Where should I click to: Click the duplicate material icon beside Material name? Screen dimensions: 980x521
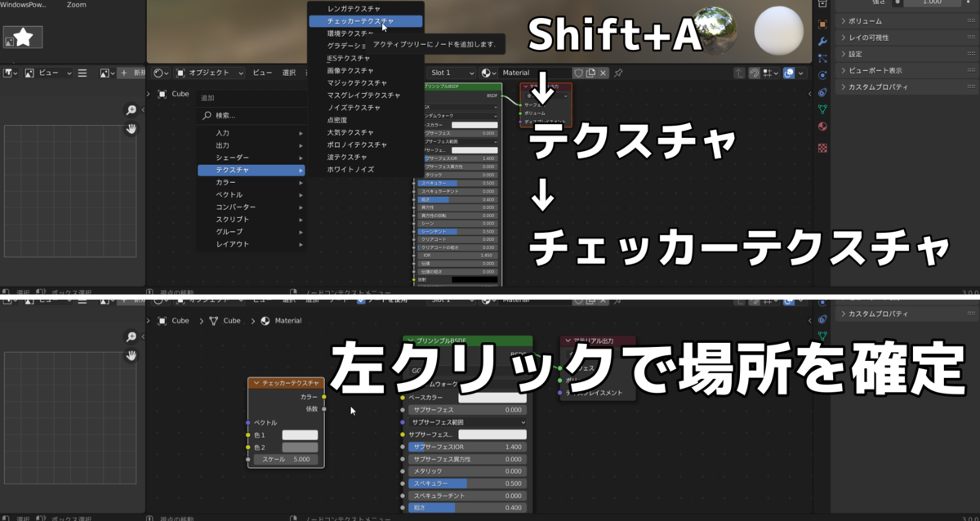[x=590, y=73]
